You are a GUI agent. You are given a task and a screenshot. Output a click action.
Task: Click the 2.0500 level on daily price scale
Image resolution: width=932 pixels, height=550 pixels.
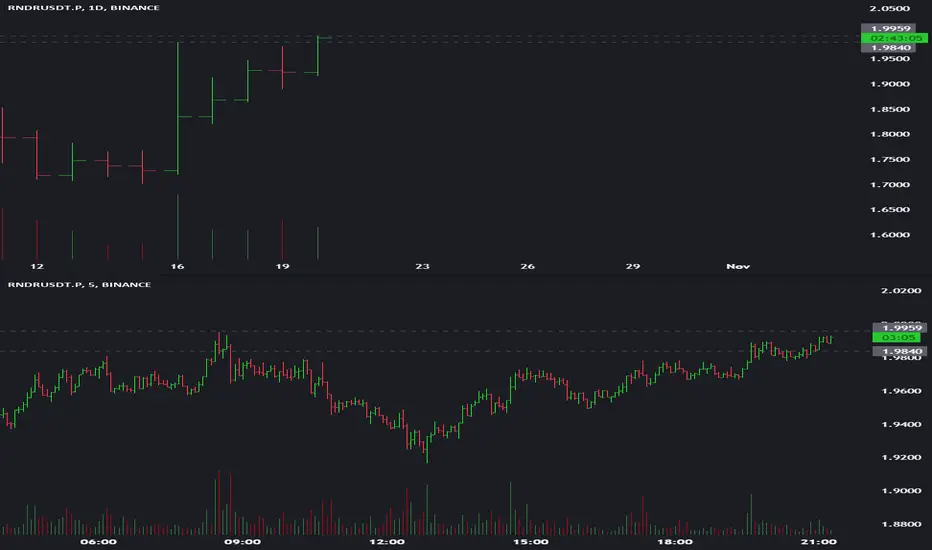(889, 8)
